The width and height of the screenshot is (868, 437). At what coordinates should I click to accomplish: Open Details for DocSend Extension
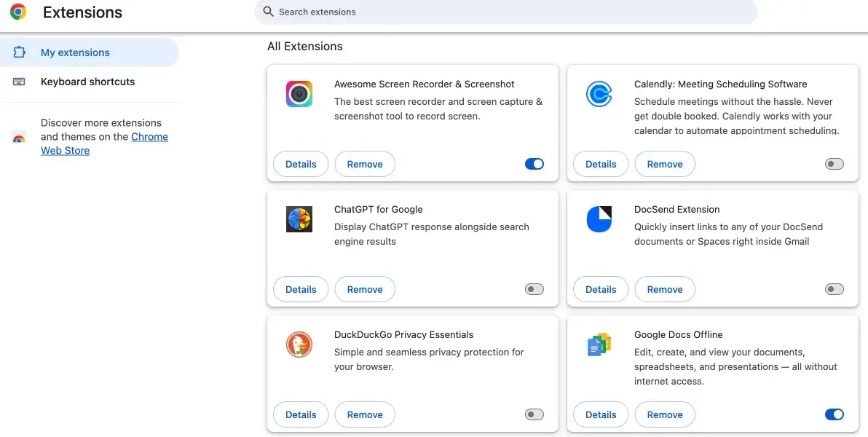(x=601, y=289)
